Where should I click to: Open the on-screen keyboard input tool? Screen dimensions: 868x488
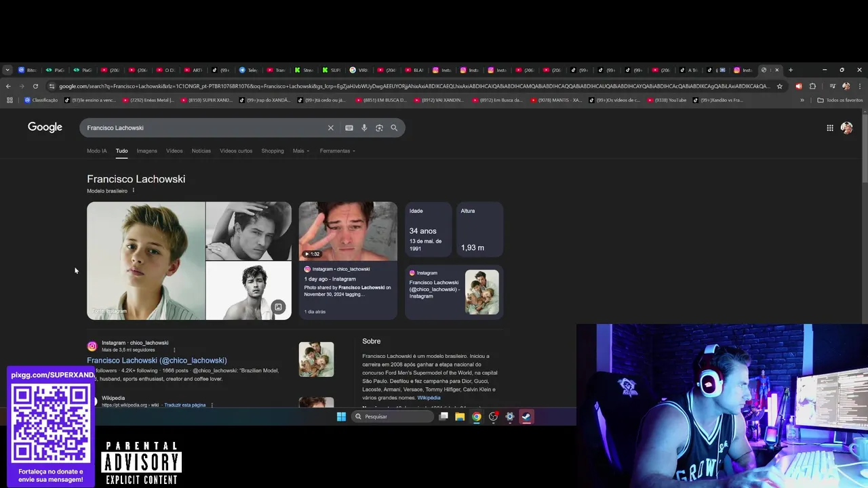(x=349, y=127)
